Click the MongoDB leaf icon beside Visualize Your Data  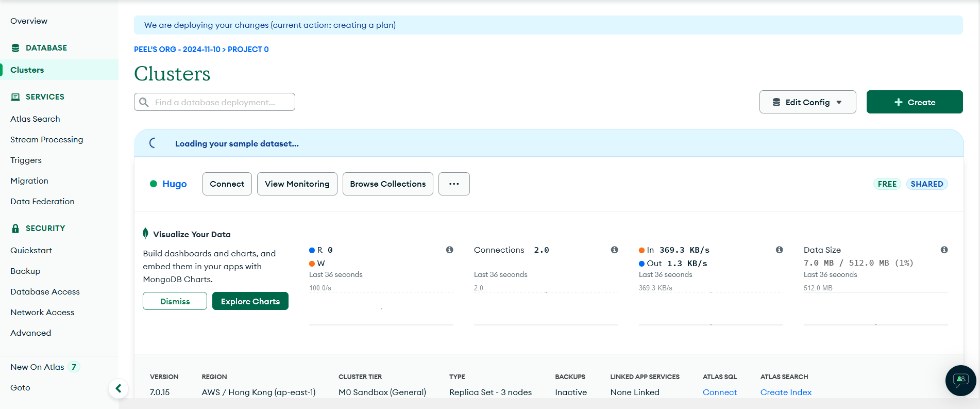click(145, 234)
